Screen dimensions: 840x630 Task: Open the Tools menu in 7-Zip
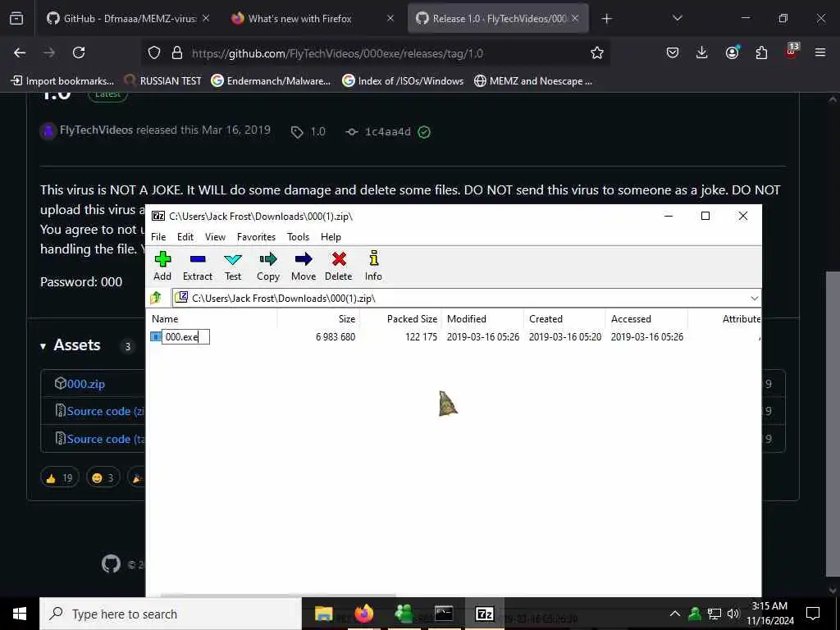298,237
